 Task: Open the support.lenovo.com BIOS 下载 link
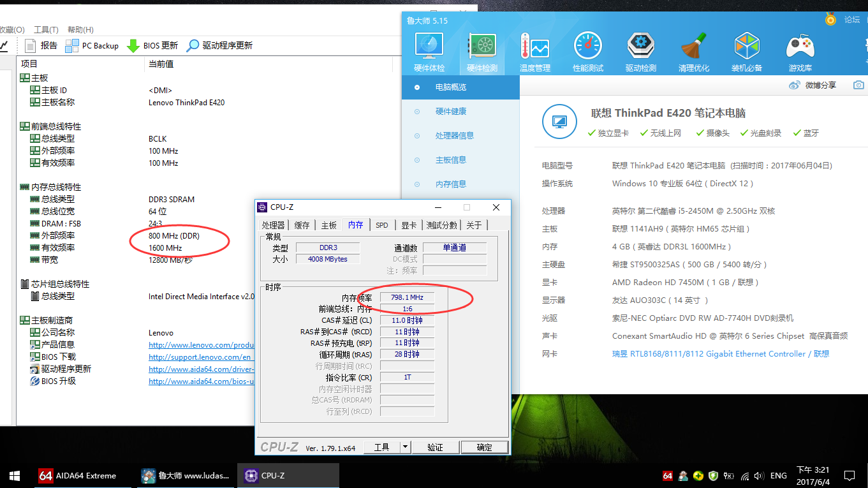[202, 357]
